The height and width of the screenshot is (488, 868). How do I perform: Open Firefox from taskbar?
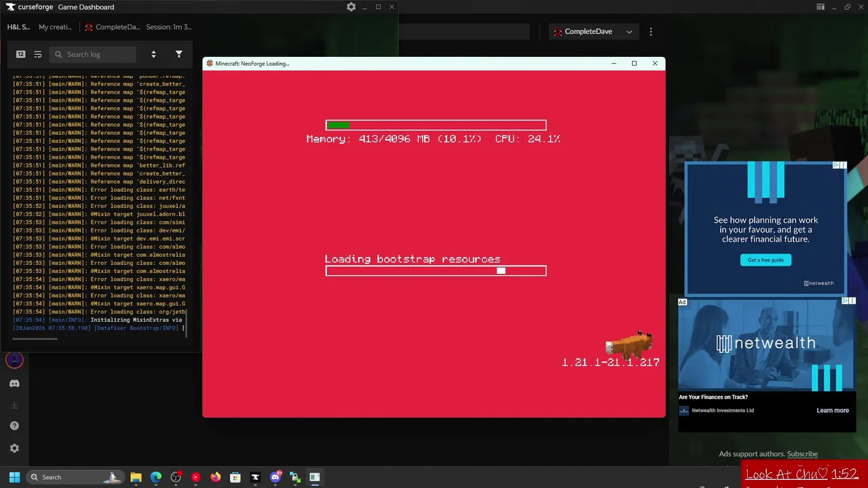pos(216,477)
